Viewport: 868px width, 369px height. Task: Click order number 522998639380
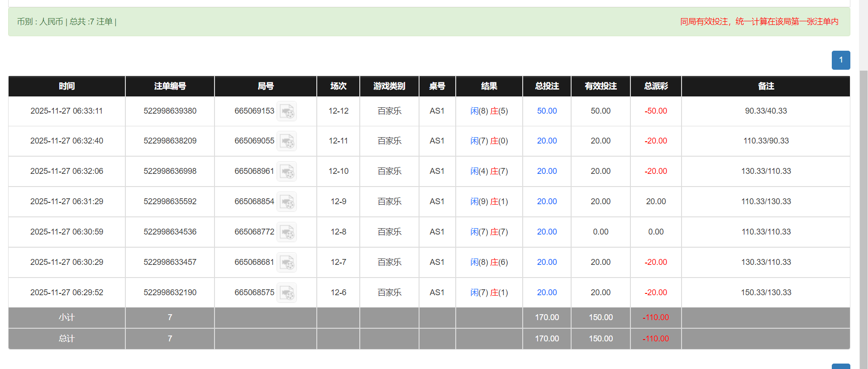point(170,111)
